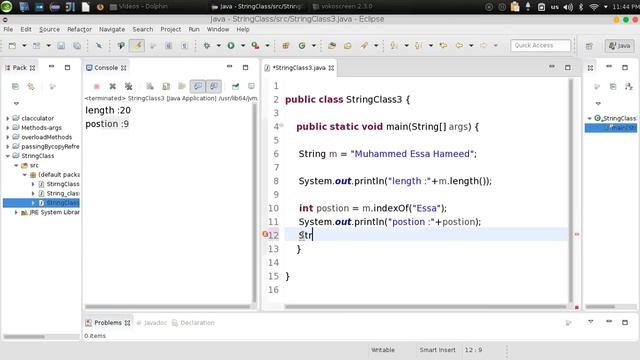Open the Navigate menu
The width and height of the screenshot is (640, 360).
tap(112, 29)
